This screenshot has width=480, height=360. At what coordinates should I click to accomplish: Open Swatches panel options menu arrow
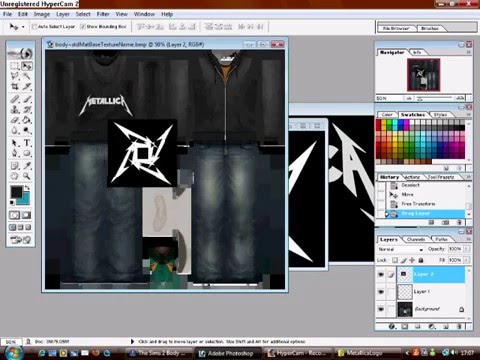[468, 114]
